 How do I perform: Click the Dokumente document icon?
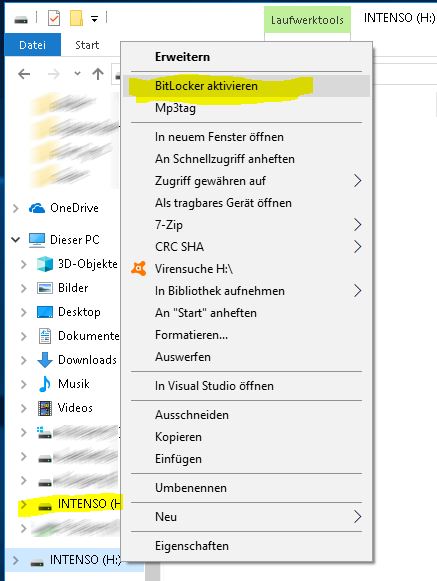coord(45,336)
